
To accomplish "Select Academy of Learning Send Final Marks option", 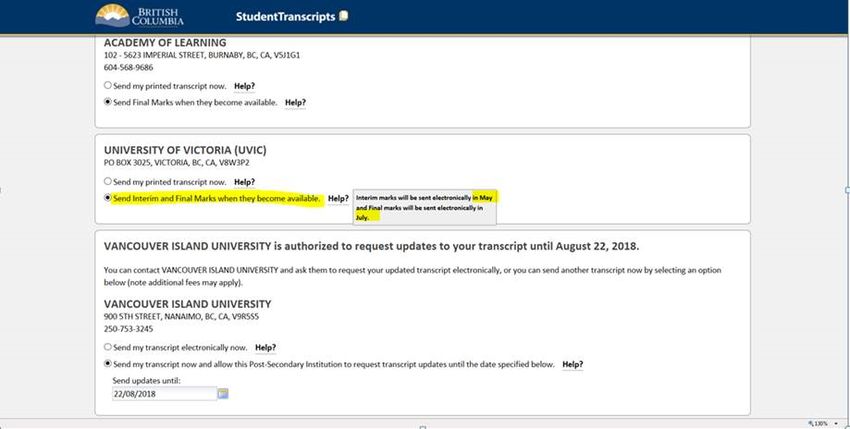I will [x=108, y=102].
